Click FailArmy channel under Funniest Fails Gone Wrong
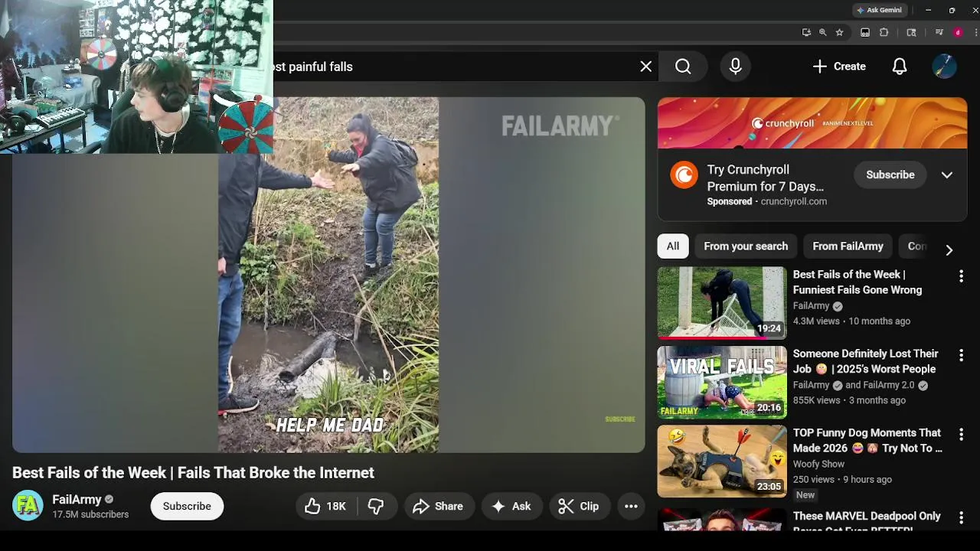 click(x=811, y=306)
